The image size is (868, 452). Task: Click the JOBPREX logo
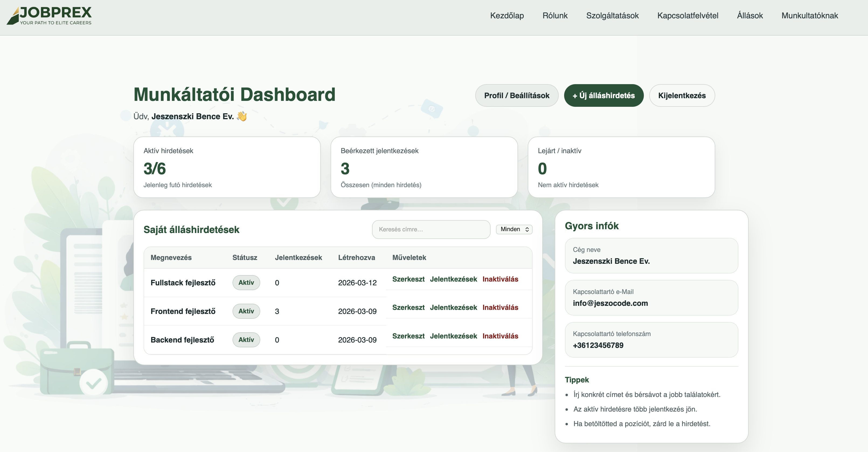pyautogui.click(x=51, y=16)
